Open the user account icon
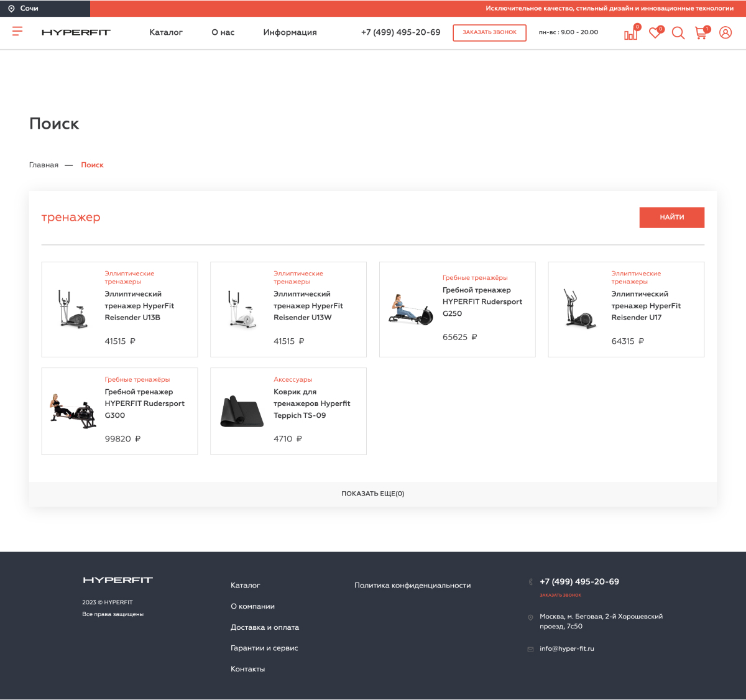Screen dimensions: 746x700 coord(725,32)
